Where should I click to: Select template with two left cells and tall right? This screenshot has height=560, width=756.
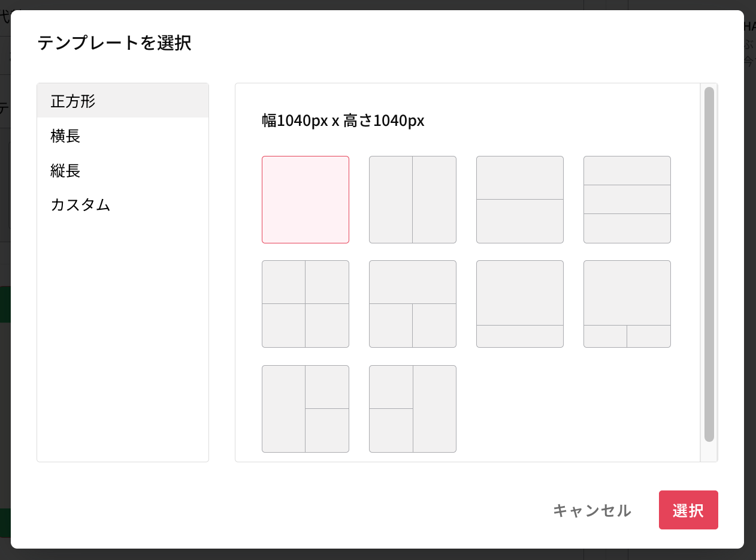(413, 409)
